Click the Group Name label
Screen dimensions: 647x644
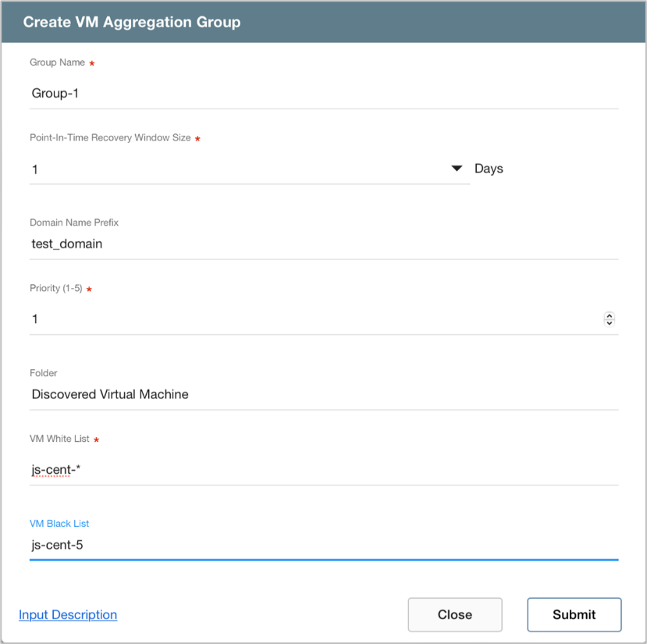(57, 62)
